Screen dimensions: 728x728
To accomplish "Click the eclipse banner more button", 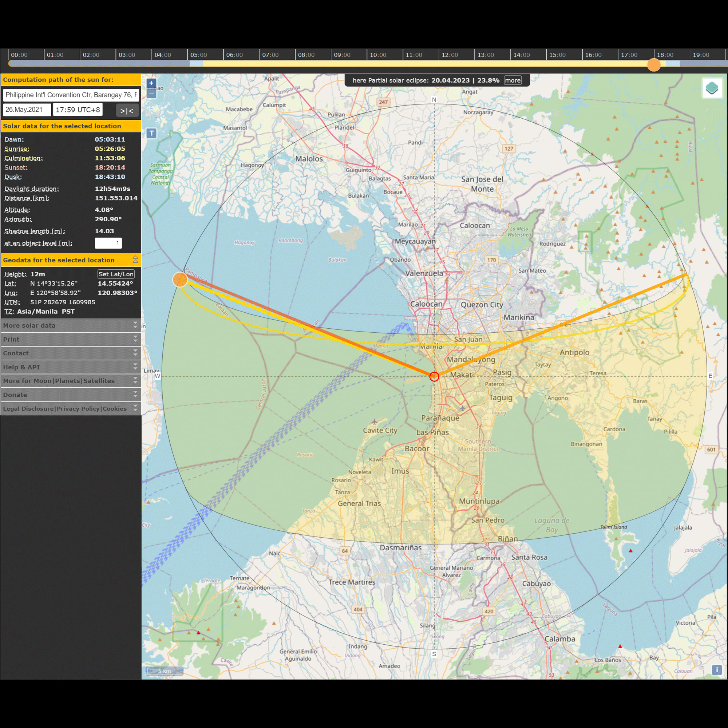I will pos(513,80).
